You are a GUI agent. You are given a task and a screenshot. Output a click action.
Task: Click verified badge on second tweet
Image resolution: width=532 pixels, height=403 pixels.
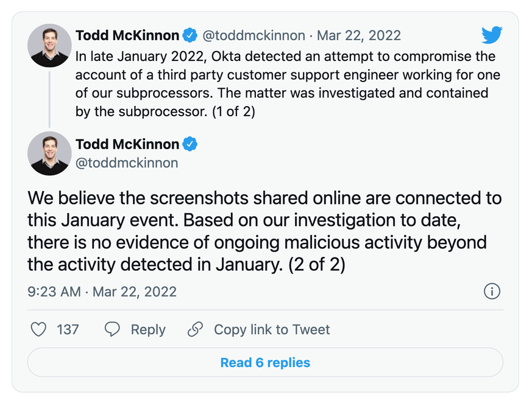[x=190, y=145]
